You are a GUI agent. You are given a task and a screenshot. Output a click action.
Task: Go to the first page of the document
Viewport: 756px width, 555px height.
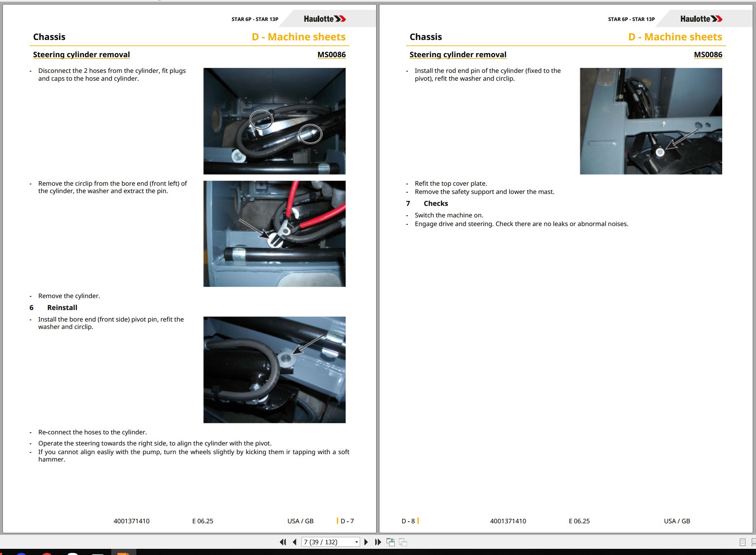click(x=283, y=542)
